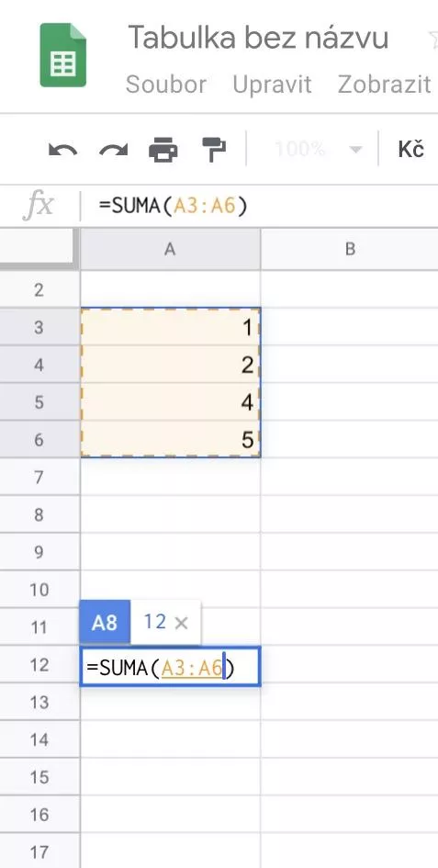Click the Redo arrow icon
The image size is (438, 868).
114,150
